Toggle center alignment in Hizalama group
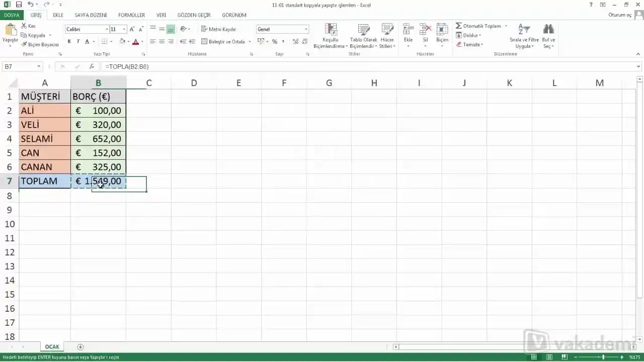This screenshot has height=362, width=644. click(160, 42)
